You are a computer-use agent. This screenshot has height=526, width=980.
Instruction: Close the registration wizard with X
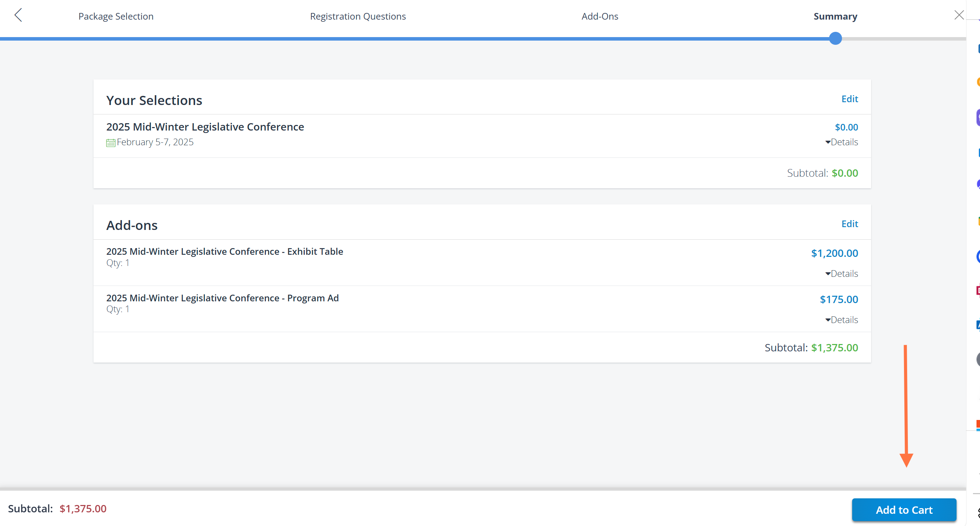point(959,15)
